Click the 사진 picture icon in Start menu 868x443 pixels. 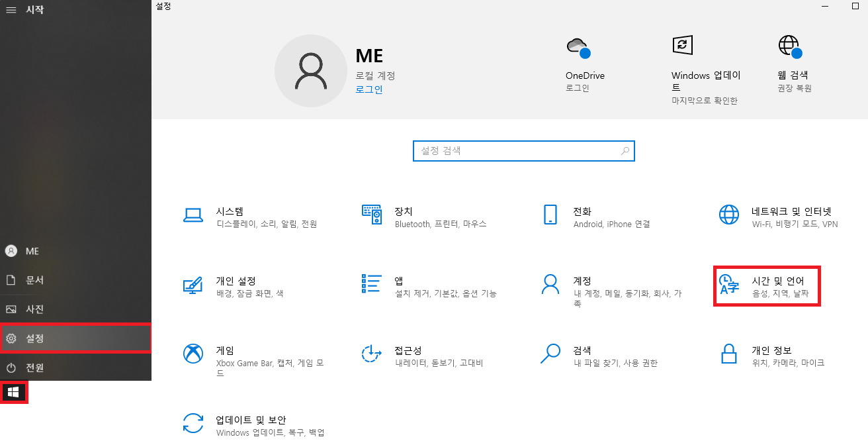point(11,309)
